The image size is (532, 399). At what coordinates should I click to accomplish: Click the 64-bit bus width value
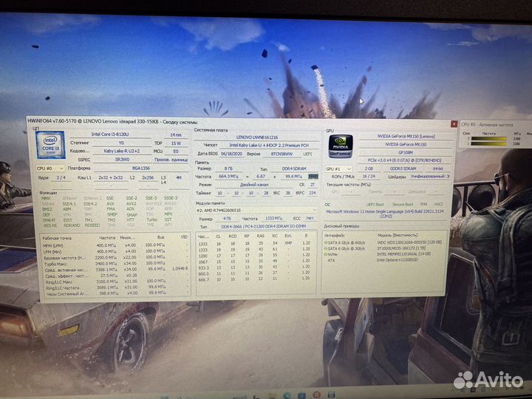[x=437, y=168]
